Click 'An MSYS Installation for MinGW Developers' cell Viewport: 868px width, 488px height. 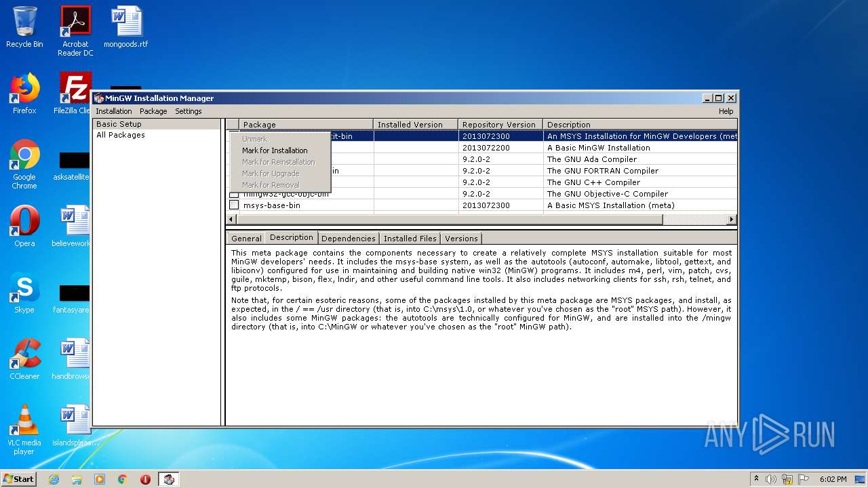pyautogui.click(x=641, y=136)
